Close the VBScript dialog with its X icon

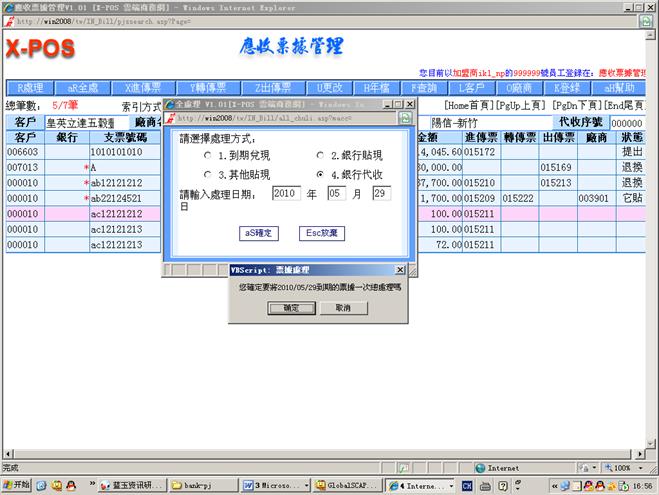[x=400, y=270]
